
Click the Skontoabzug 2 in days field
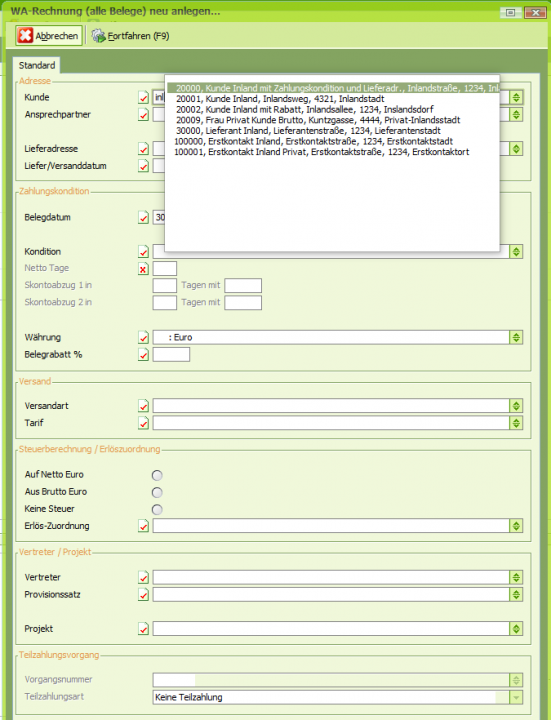165,303
